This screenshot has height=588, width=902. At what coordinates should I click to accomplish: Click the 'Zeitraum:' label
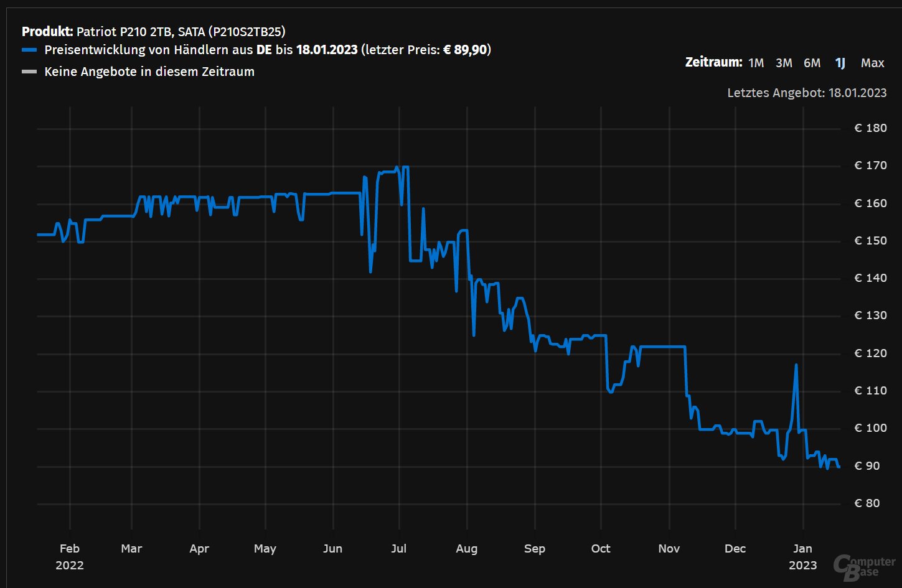(x=713, y=62)
